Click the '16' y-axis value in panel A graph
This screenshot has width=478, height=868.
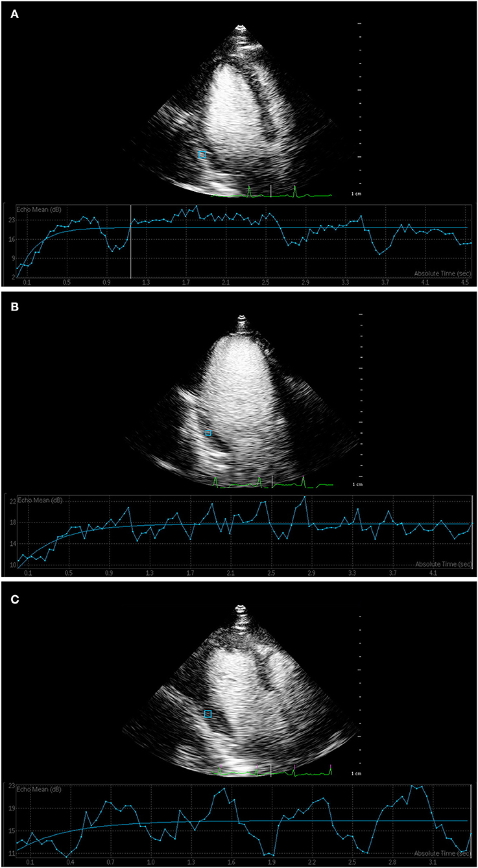point(11,239)
